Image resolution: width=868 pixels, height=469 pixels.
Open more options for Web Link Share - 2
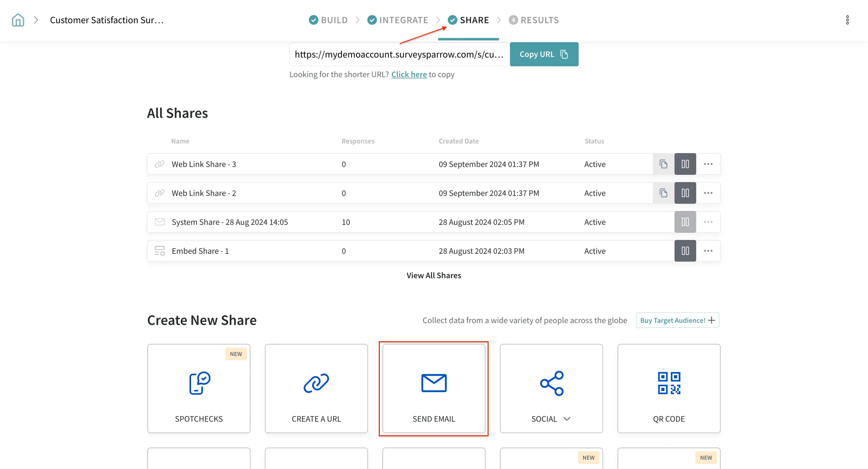[708, 193]
